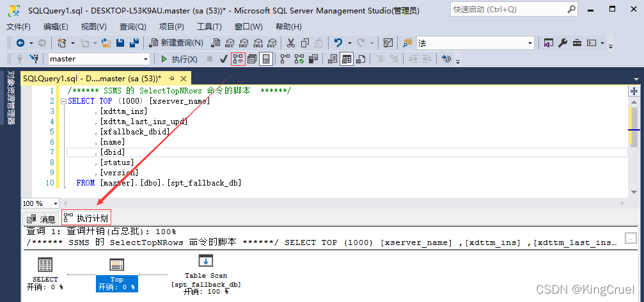644x302 pixels.
Task: Click the Toolbox briefcase icon
Action: tap(577, 43)
